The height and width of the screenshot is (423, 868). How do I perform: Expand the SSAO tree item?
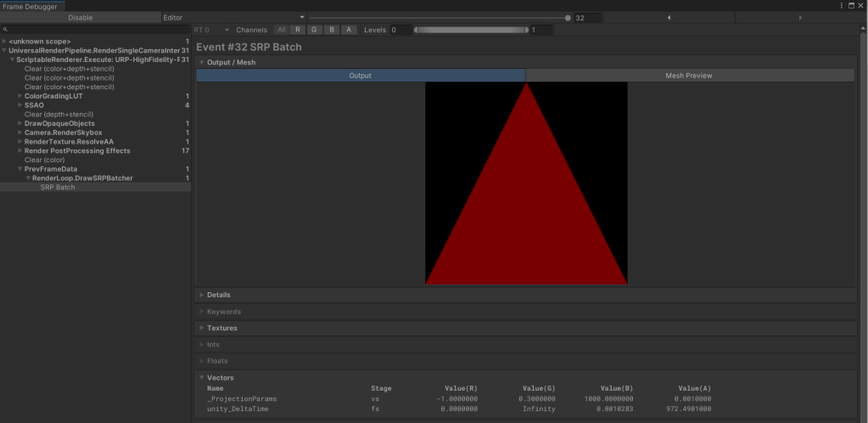point(20,105)
